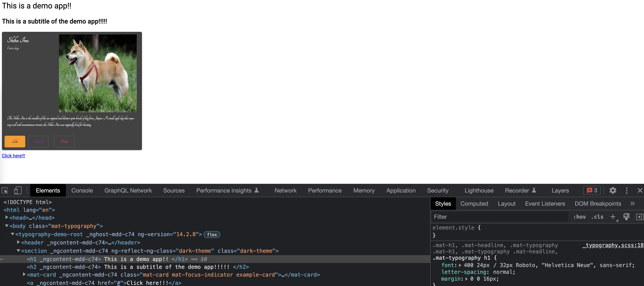Expand the margin shorthand property

467,279
